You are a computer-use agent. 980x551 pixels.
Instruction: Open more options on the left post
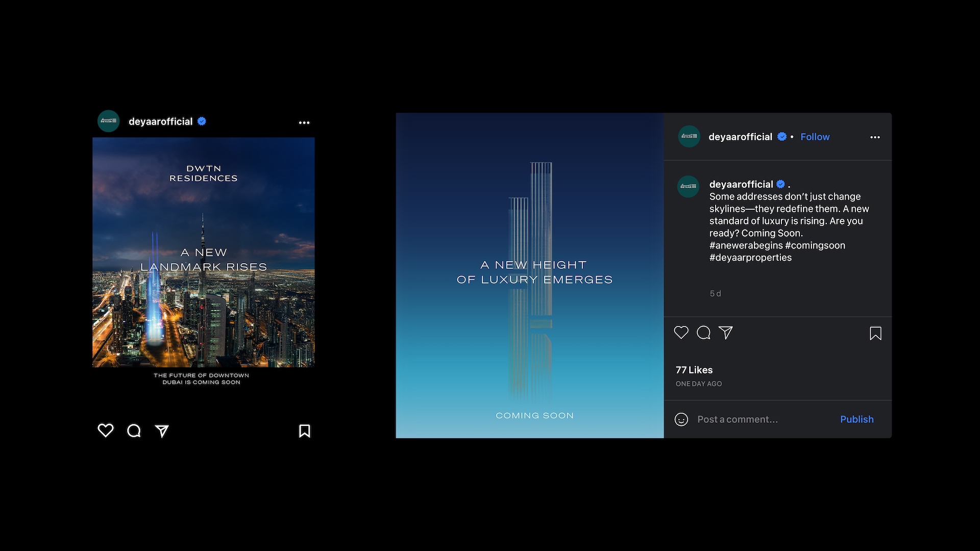(x=304, y=122)
